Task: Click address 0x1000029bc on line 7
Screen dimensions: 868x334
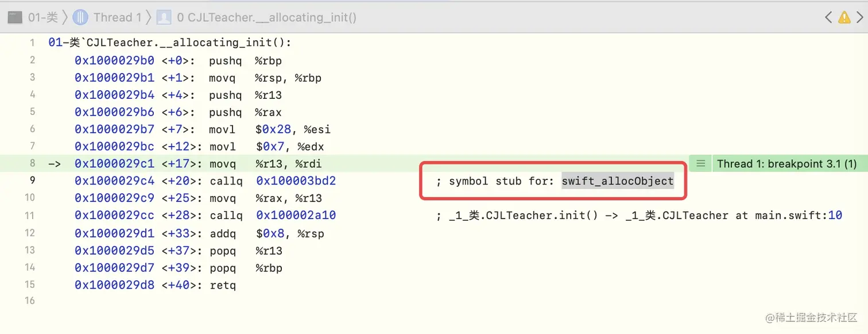Action: tap(114, 147)
